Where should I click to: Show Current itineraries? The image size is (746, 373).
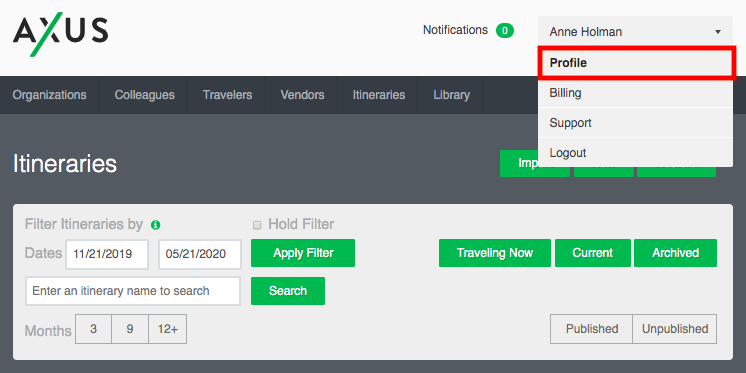click(x=593, y=253)
